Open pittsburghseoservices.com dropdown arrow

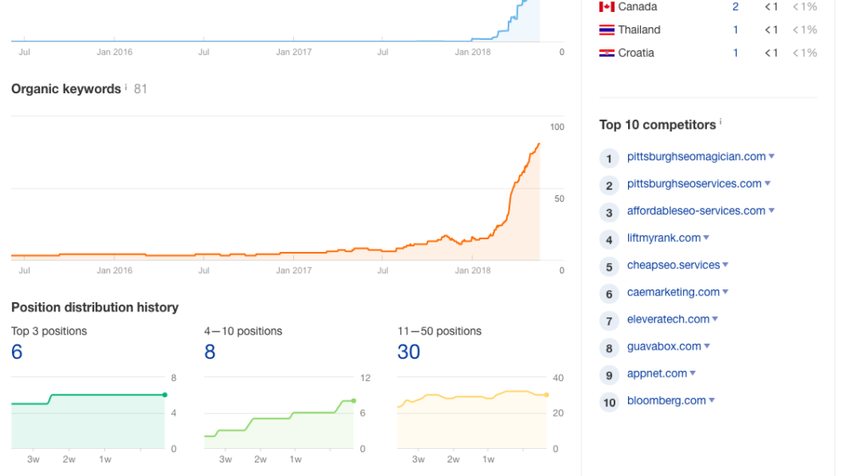[768, 184]
